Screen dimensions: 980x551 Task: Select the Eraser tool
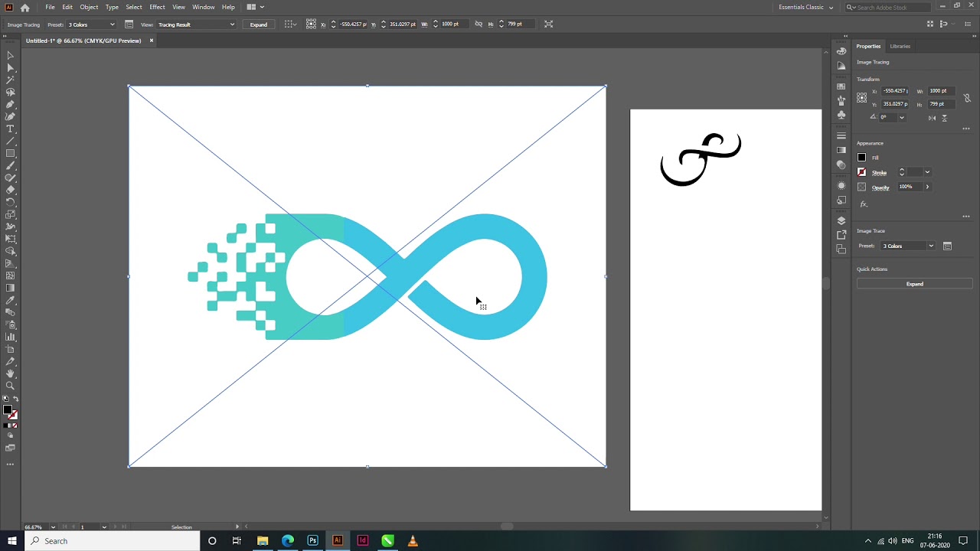pos(10,190)
